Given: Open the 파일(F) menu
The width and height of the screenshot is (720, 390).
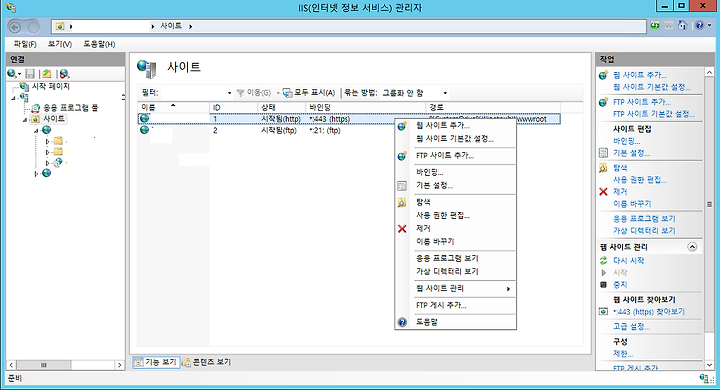Looking at the screenshot, I should pos(25,44).
